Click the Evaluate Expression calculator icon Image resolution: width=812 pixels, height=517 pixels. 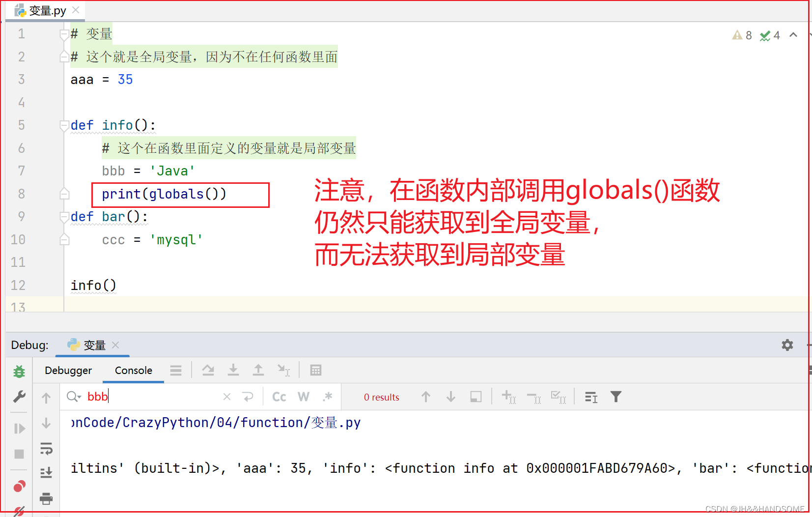[x=316, y=371]
